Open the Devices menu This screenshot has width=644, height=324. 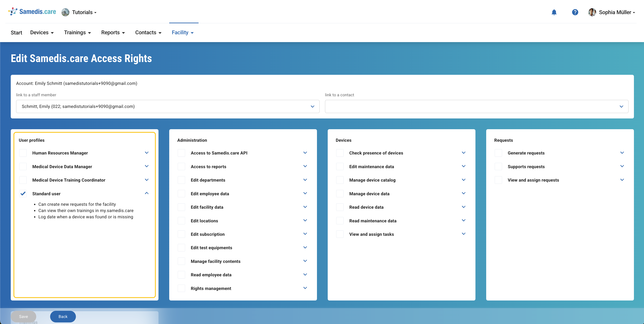42,32
